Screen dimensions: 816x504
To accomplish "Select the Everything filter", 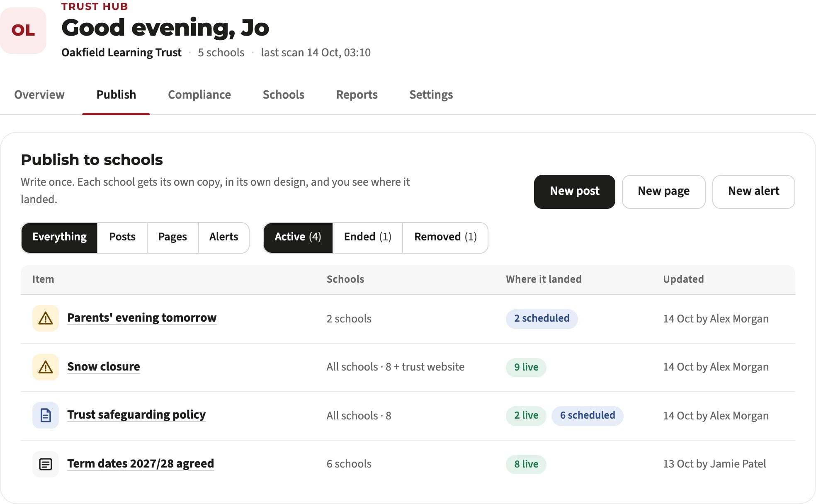I will 59,237.
